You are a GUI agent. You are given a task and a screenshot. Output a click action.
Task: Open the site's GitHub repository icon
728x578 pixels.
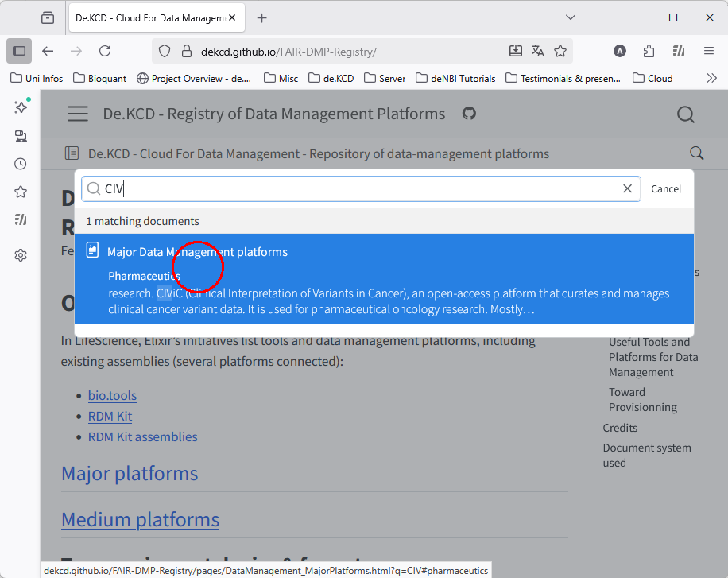click(469, 114)
